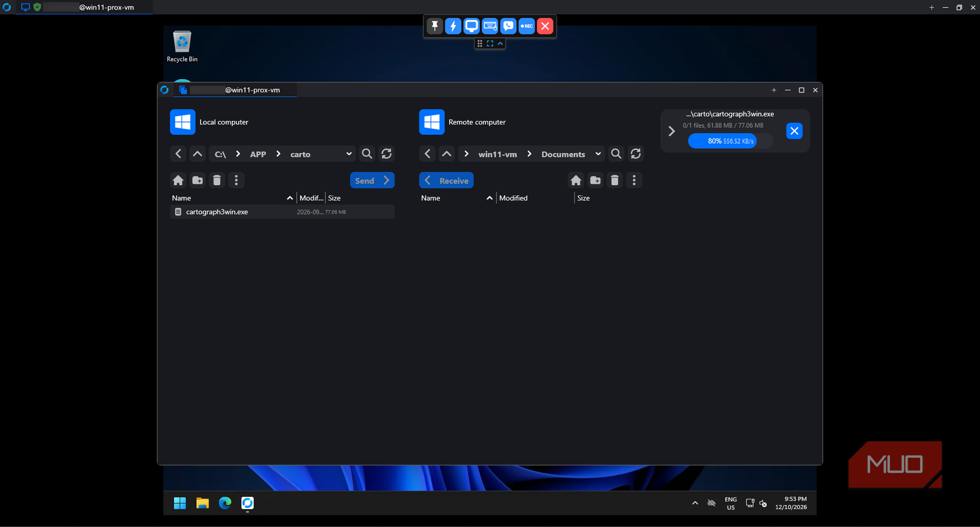Go up one folder in the local panel
Viewport: 980px width, 527px height.
tap(198, 154)
